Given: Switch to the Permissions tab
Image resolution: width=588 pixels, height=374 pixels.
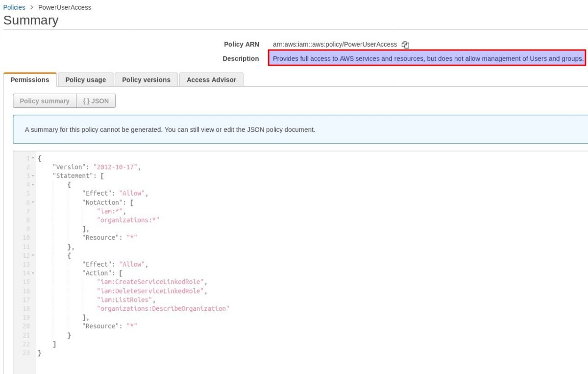Looking at the screenshot, I should pos(30,80).
